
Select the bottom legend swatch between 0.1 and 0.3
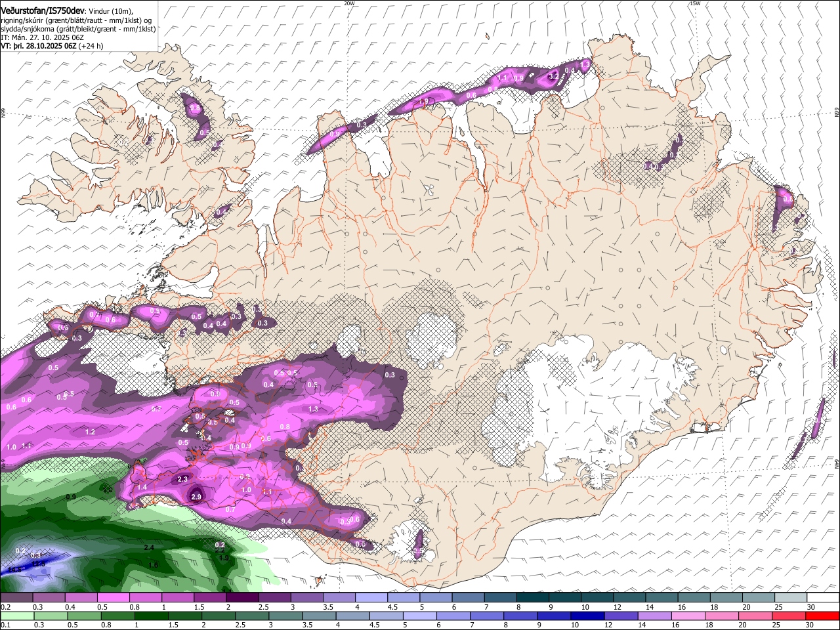pyautogui.click(x=16, y=616)
